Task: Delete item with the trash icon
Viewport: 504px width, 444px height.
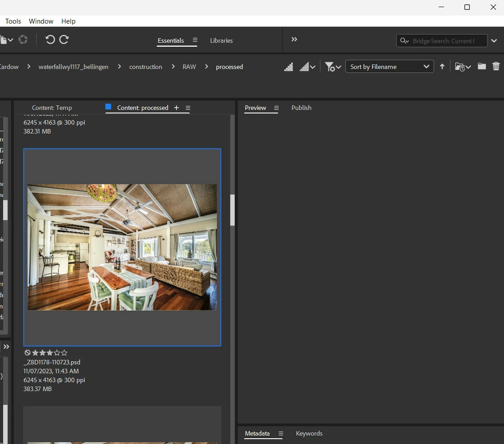Action: (496, 66)
